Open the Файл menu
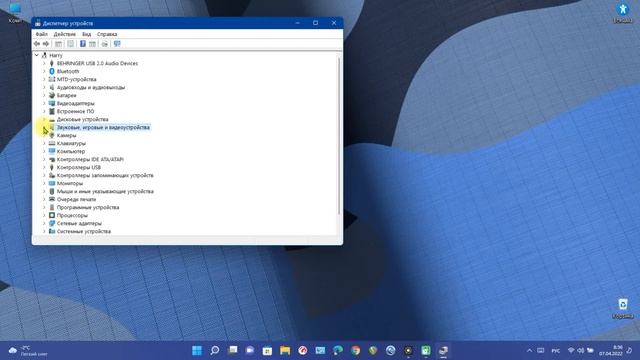The image size is (640, 360). pos(42,34)
